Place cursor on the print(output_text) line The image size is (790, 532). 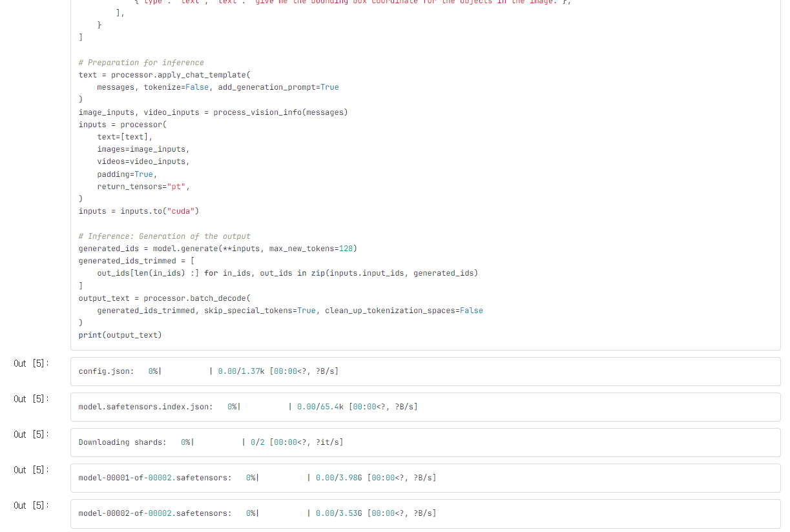click(120, 335)
